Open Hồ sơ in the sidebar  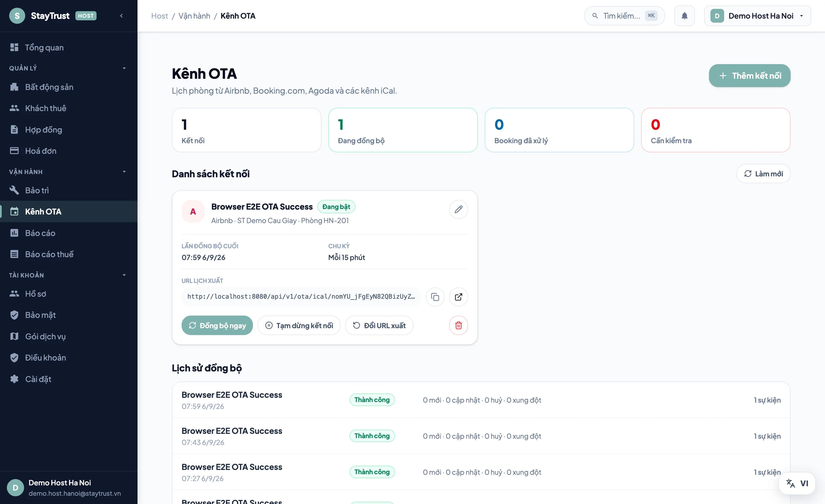click(x=69, y=294)
